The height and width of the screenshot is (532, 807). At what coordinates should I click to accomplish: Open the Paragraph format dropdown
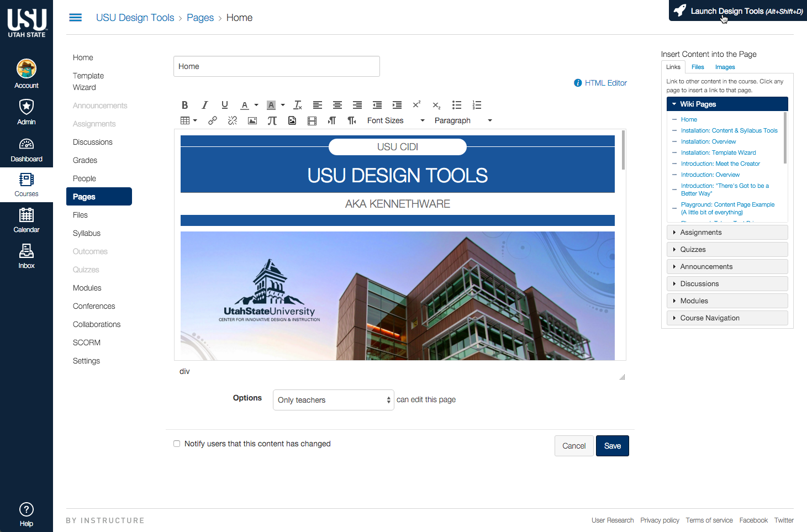tap(463, 120)
